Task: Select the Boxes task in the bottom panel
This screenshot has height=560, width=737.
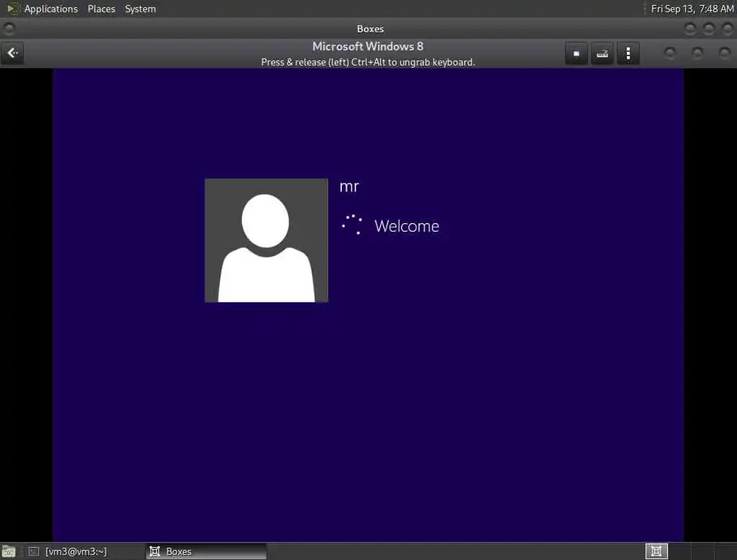Action: (206, 551)
